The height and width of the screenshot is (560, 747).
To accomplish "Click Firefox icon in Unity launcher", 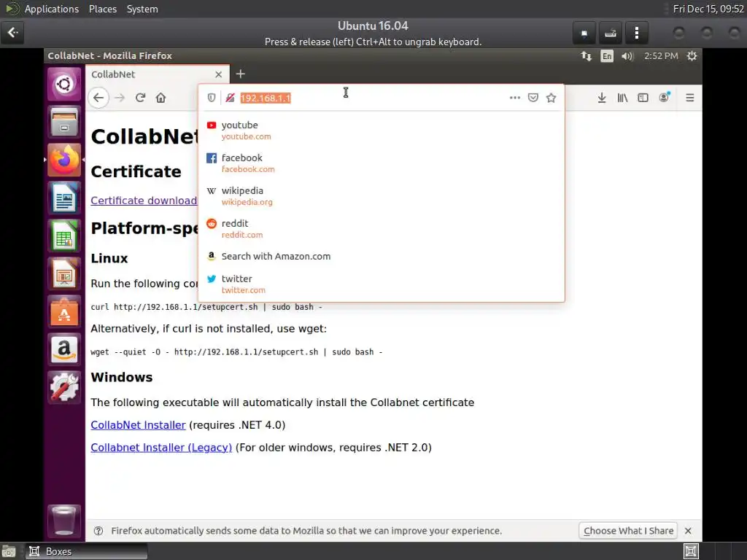I will pos(64,160).
